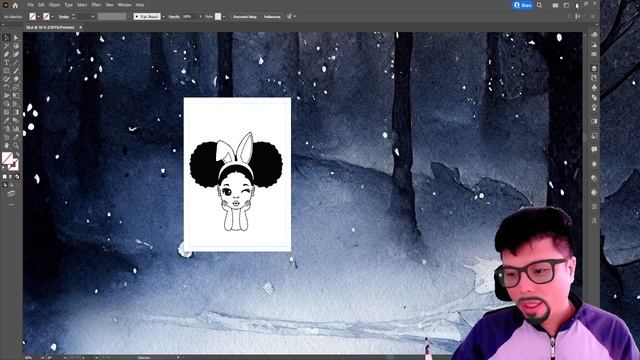Select the Eraser tool

16,79
